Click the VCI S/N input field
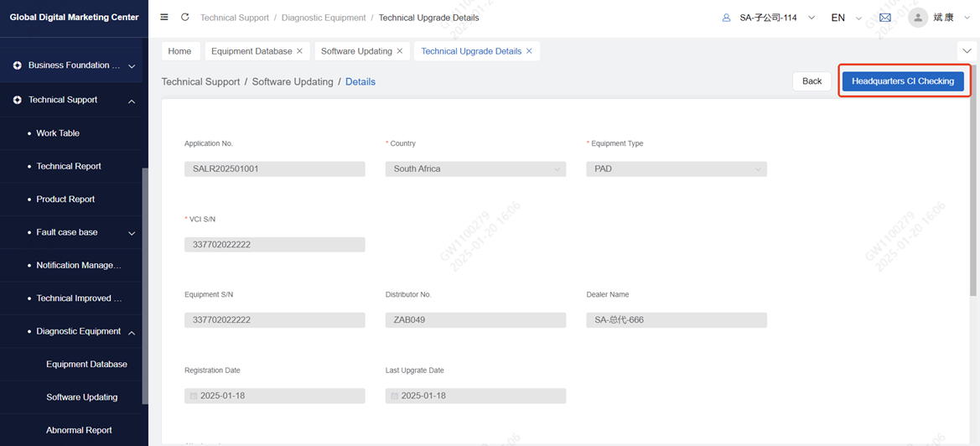The image size is (980, 446). tap(274, 245)
